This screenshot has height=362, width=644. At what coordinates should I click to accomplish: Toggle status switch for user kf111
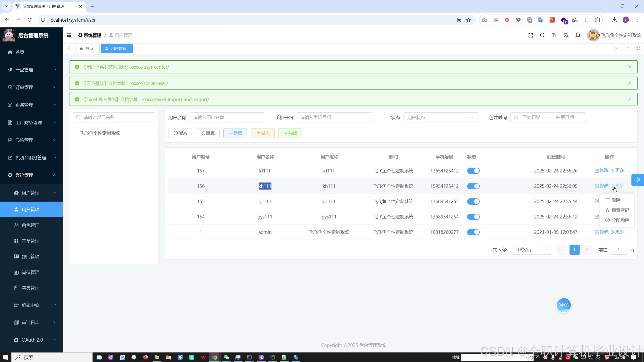(x=473, y=171)
